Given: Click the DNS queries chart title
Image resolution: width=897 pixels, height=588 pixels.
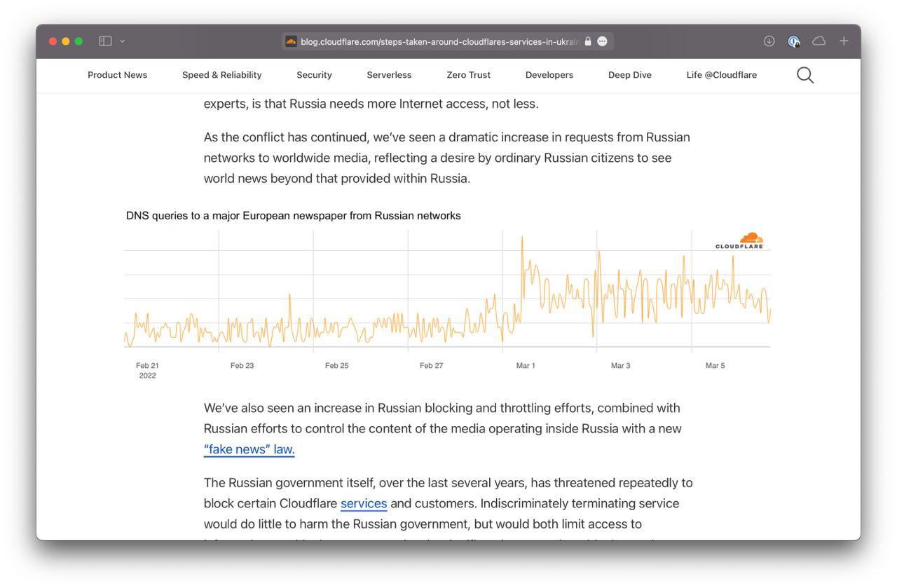Looking at the screenshot, I should [x=294, y=216].
